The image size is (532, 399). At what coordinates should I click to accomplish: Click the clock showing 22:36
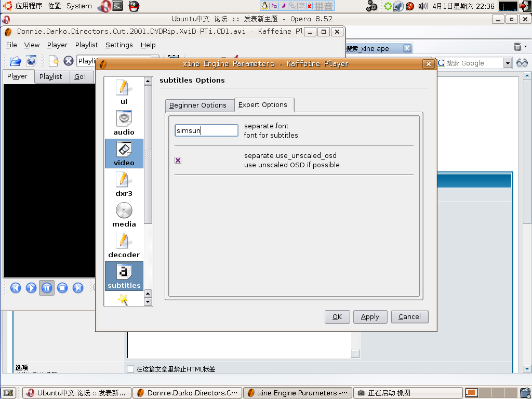(x=463, y=6)
